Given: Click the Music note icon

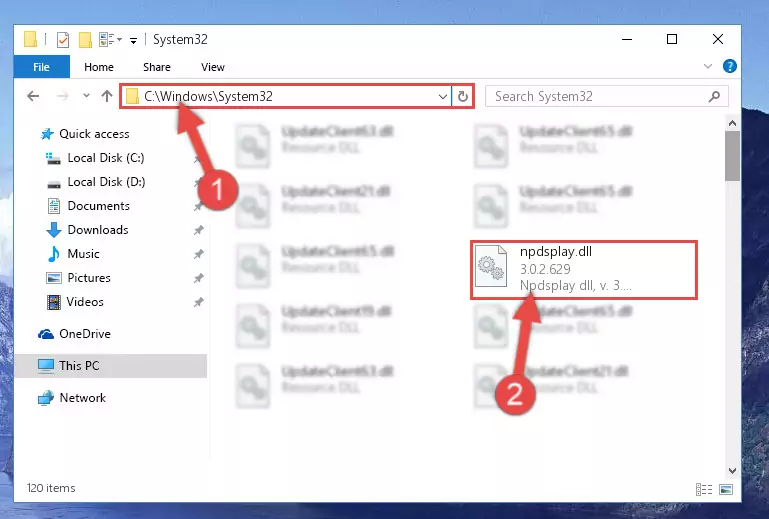Looking at the screenshot, I should tap(53, 254).
